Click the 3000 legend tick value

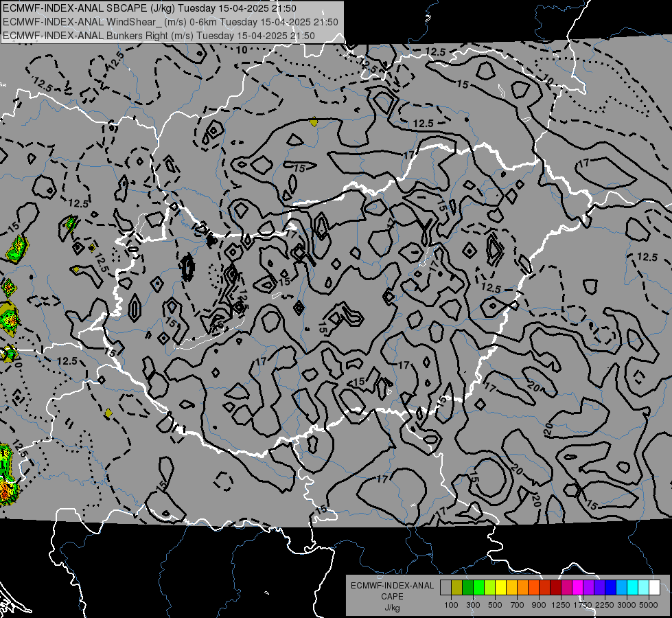[627, 605]
